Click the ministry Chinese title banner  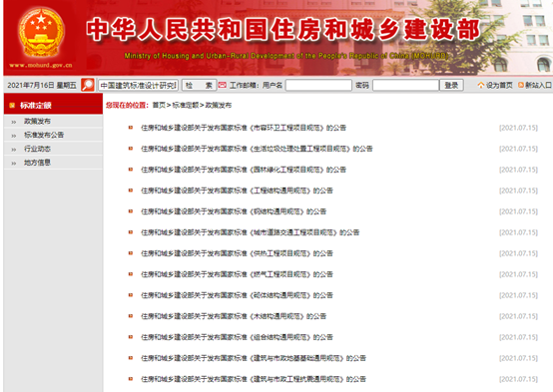point(283,30)
